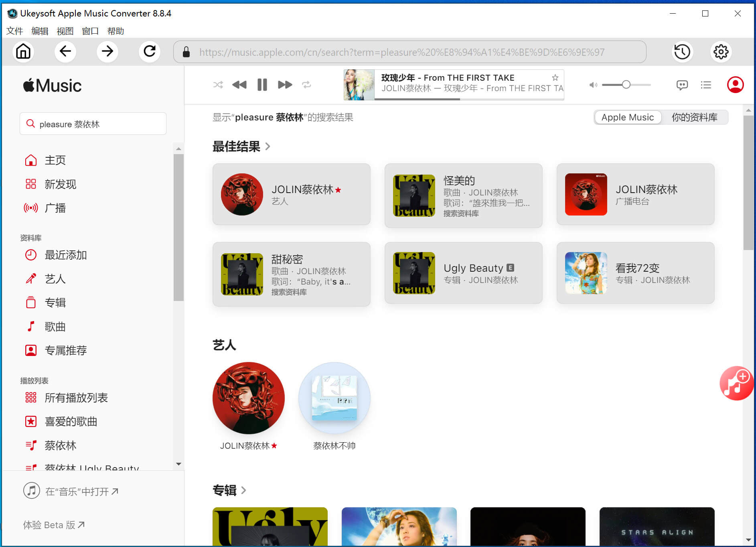Switch to Apple Music search tab
The width and height of the screenshot is (756, 547).
628,117
